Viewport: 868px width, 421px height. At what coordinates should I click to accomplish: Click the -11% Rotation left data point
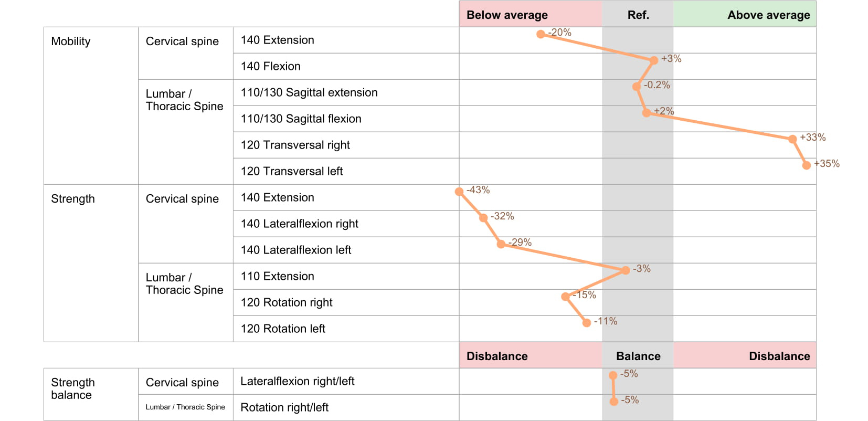[x=587, y=323]
